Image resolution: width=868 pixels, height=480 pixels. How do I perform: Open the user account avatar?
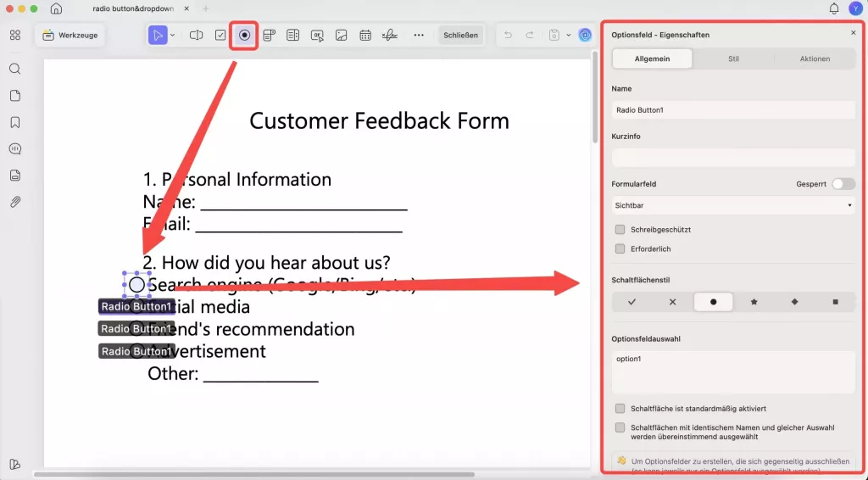coord(856,8)
